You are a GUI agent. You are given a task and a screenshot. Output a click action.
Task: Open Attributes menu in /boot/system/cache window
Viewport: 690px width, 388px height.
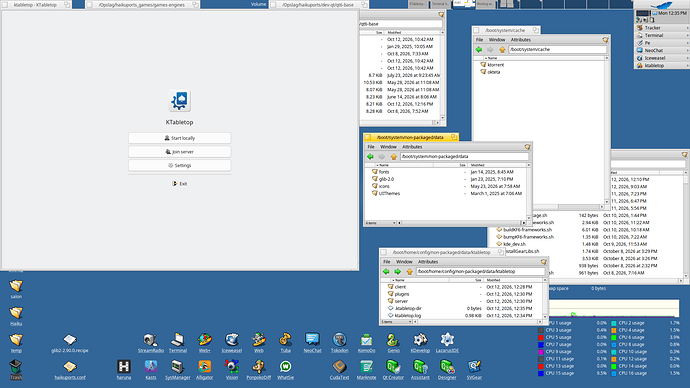coord(521,40)
